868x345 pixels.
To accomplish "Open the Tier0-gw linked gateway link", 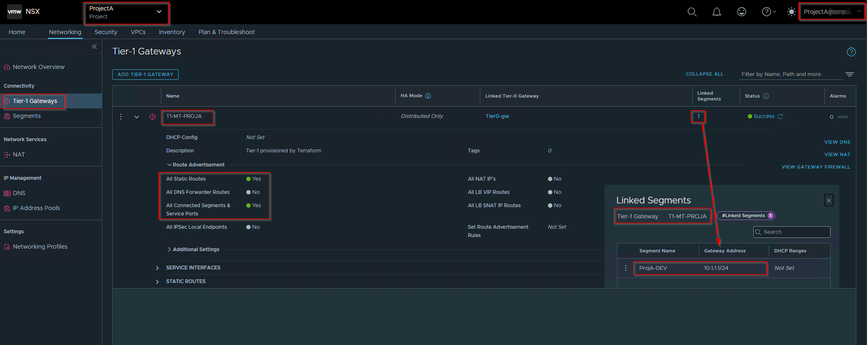I will click(x=497, y=116).
